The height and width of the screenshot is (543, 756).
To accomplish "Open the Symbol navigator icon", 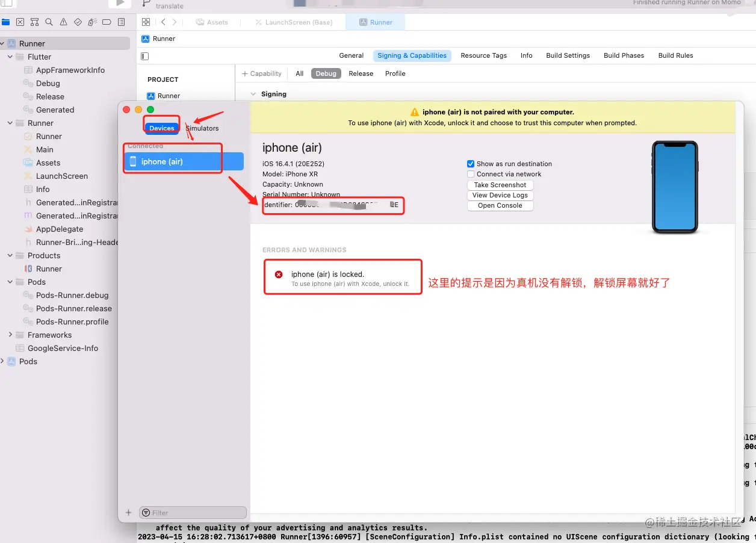I will point(34,22).
